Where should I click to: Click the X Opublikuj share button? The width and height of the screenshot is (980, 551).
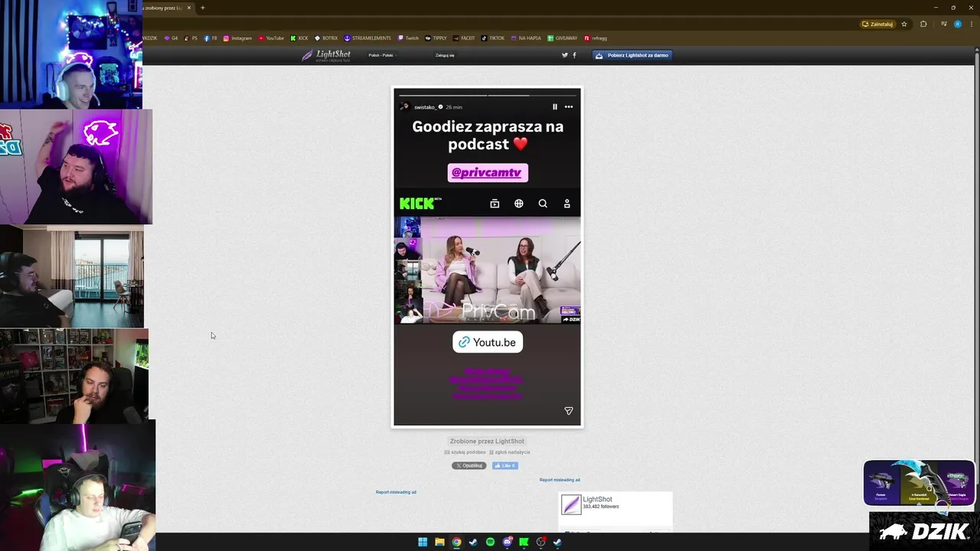click(469, 465)
